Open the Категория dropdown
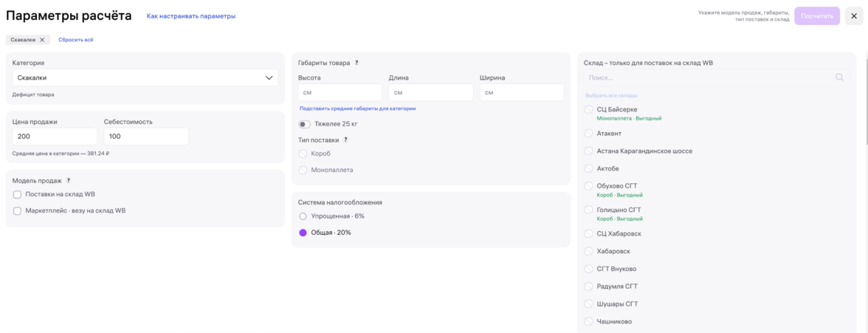Image resolution: width=868 pixels, height=333 pixels. coord(145,78)
